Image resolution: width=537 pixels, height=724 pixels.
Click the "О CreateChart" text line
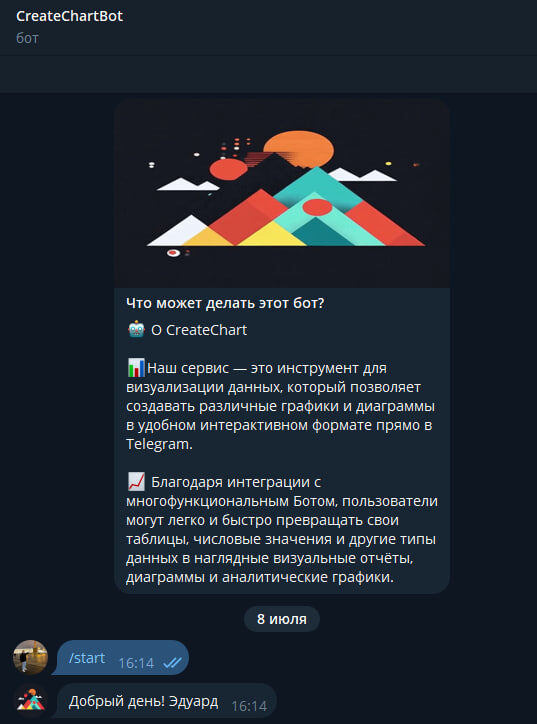199,330
